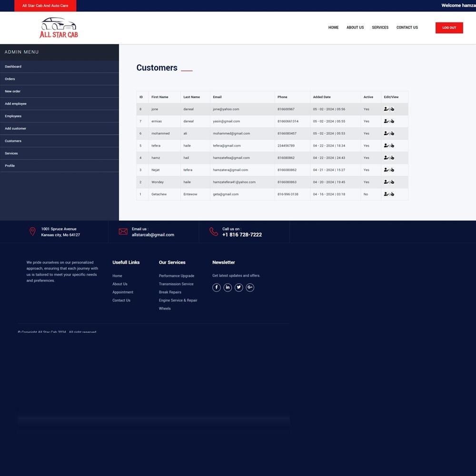476x476 pixels.
Task: Click the edit user icon for mohammed ali
Action: coord(386,133)
